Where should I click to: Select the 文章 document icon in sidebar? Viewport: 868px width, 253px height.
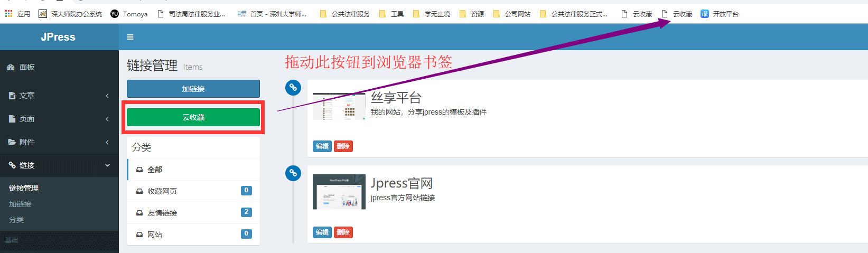(x=12, y=96)
